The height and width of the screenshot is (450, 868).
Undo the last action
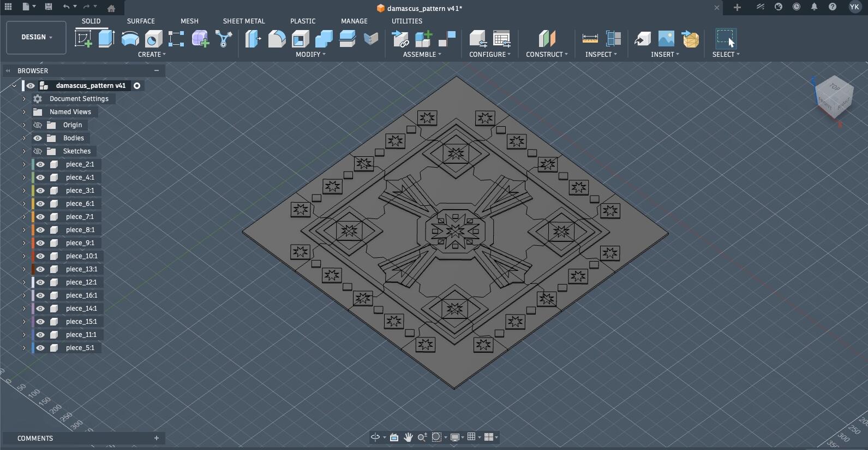click(66, 7)
